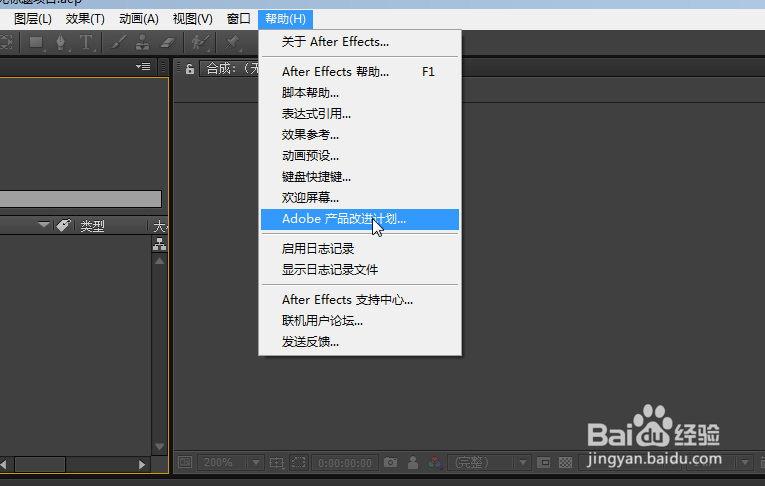Screen dimensions: 765x486
Task: Open the 效果(T) menu
Action: pos(85,19)
